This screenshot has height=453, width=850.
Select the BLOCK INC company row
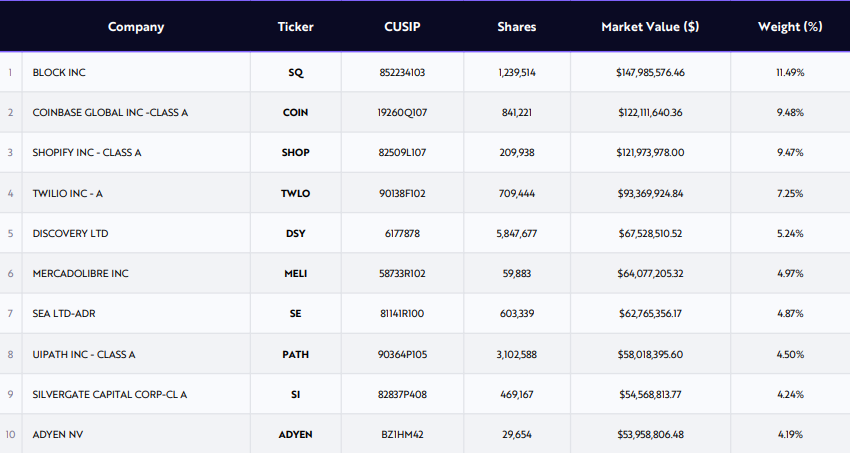point(59,73)
